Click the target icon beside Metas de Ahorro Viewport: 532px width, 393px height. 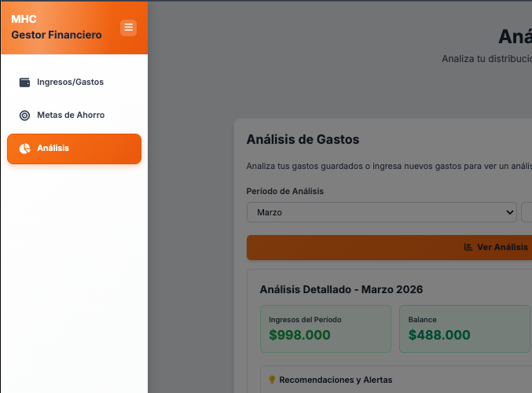[x=24, y=116]
